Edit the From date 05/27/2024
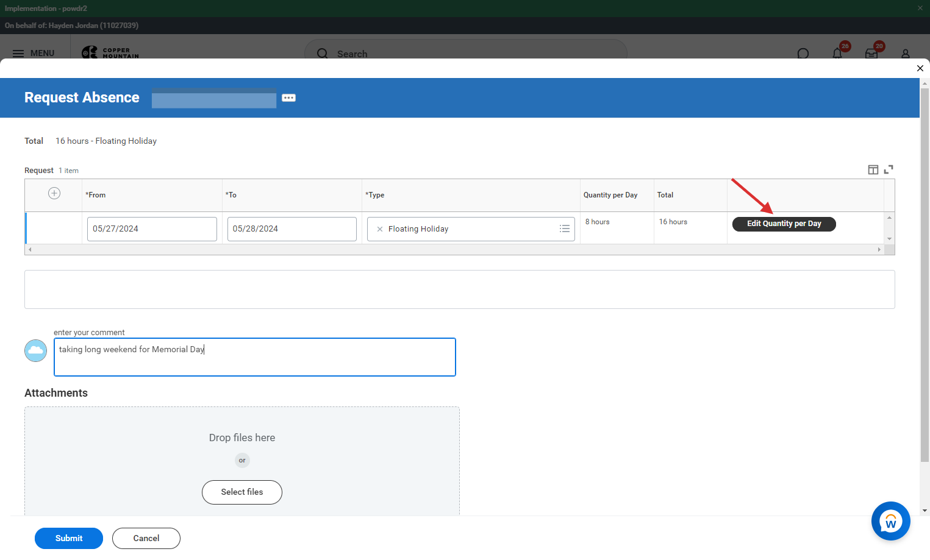The image size is (930, 560). (152, 229)
